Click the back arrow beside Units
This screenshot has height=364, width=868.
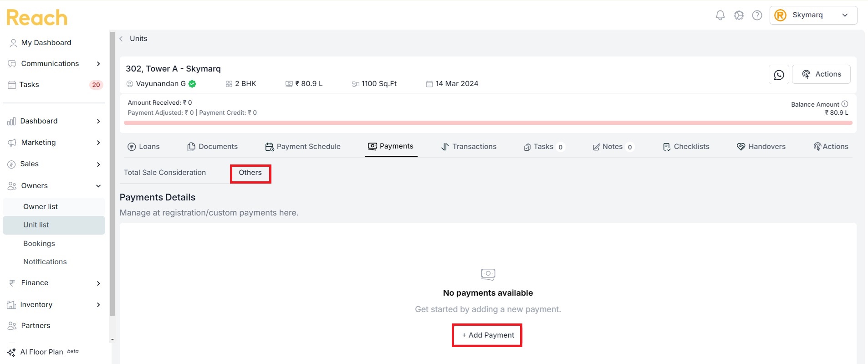121,39
